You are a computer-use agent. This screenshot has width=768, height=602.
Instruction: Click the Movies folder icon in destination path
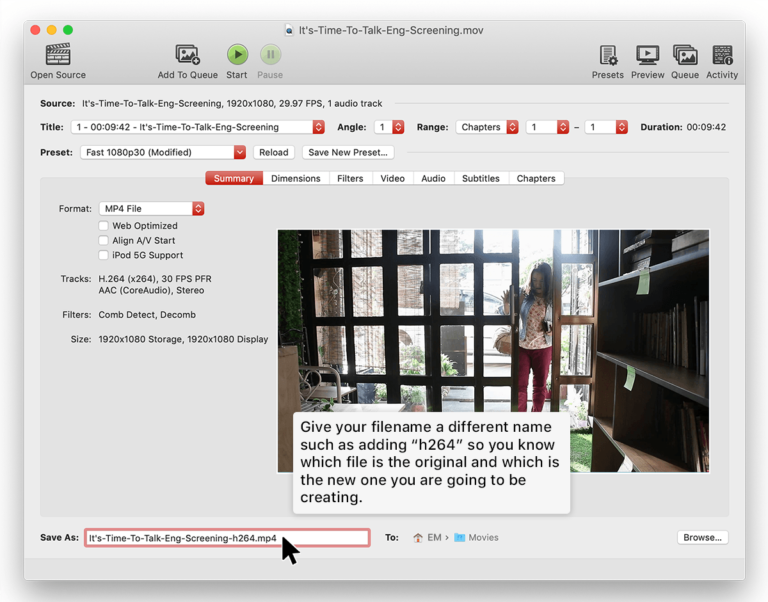(x=459, y=538)
